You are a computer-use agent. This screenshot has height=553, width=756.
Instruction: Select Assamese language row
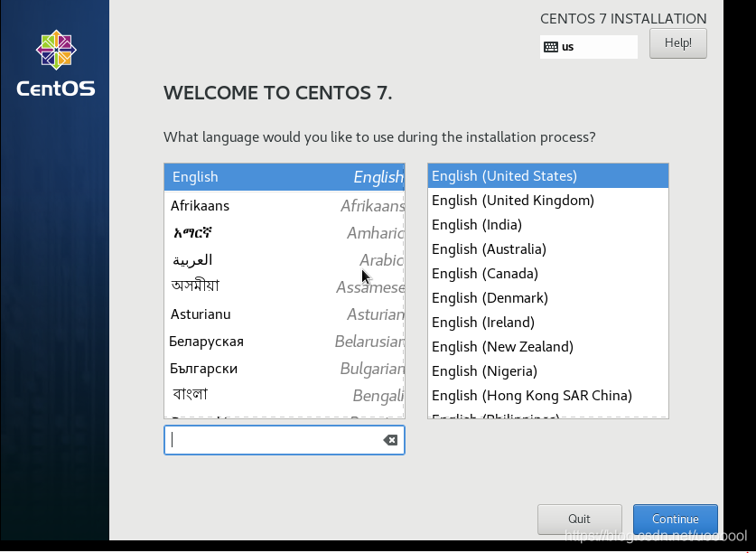click(285, 287)
